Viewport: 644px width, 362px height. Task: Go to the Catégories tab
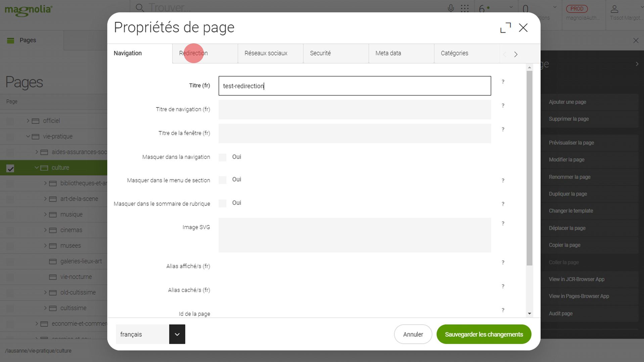click(x=467, y=53)
